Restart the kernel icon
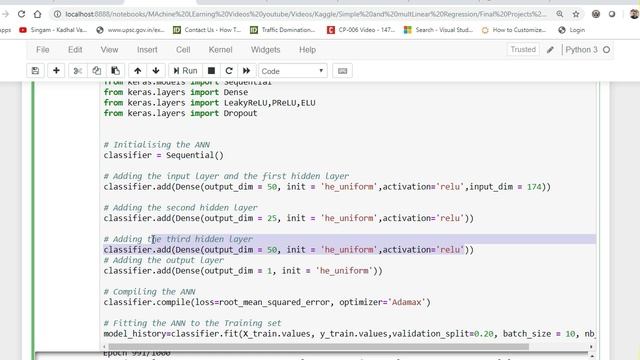 pyautogui.click(x=229, y=71)
